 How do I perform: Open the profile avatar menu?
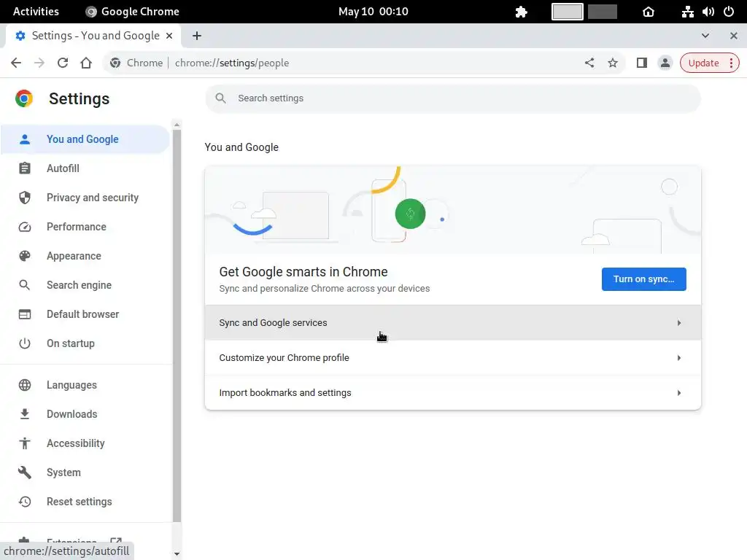[x=665, y=63]
